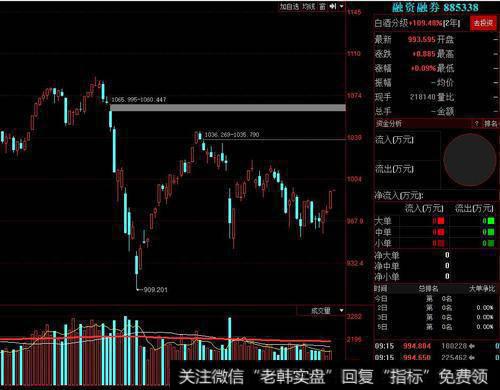Click the collapse-panel arrow icon in chart toolbar
This screenshot has height=390, width=500.
tap(333, 6)
